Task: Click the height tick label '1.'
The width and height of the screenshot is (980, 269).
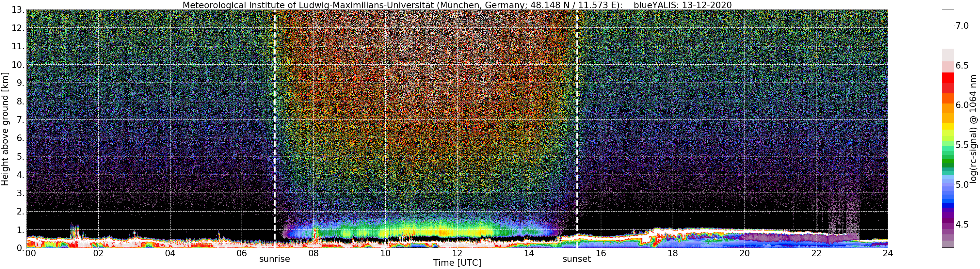Action: [x=21, y=229]
